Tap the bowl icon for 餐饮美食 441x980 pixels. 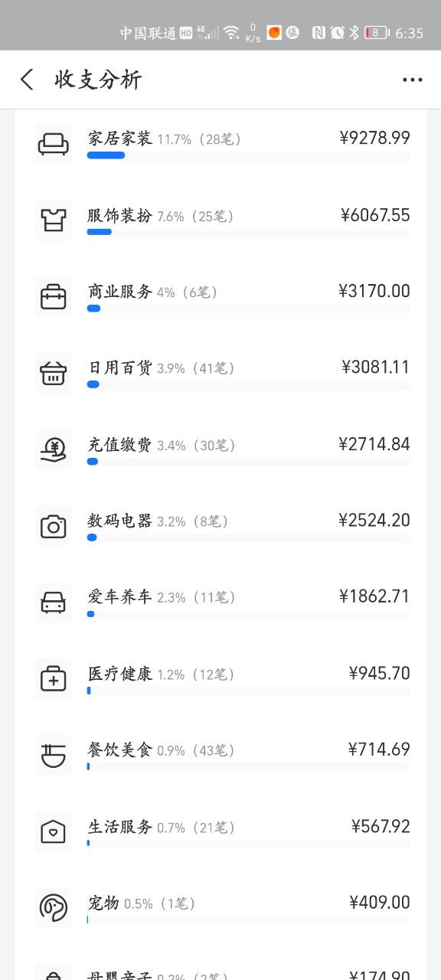click(x=53, y=756)
